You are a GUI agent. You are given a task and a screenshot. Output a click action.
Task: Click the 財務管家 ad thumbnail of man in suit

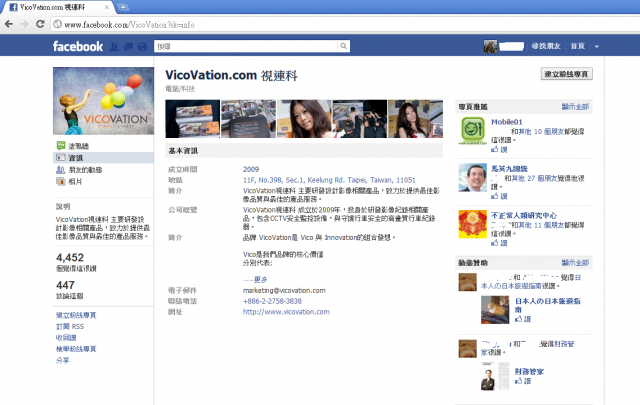coord(495,376)
